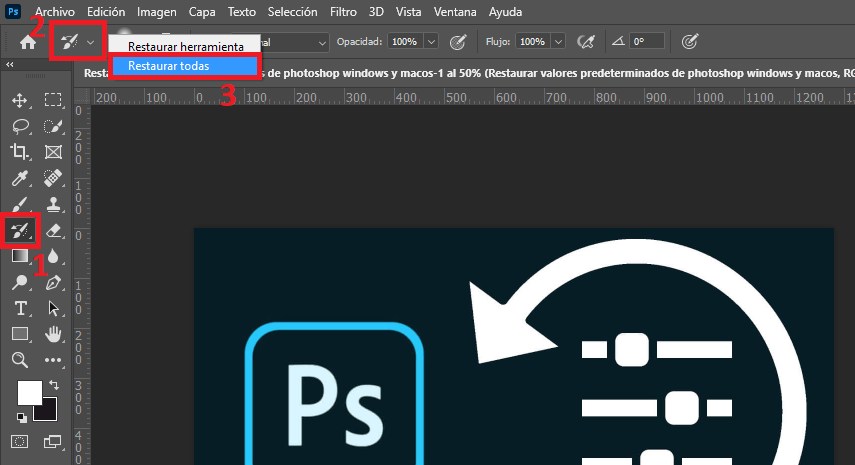Select the document tab titled Restaurar valores
This screenshot has height=465, width=855.
[x=469, y=73]
